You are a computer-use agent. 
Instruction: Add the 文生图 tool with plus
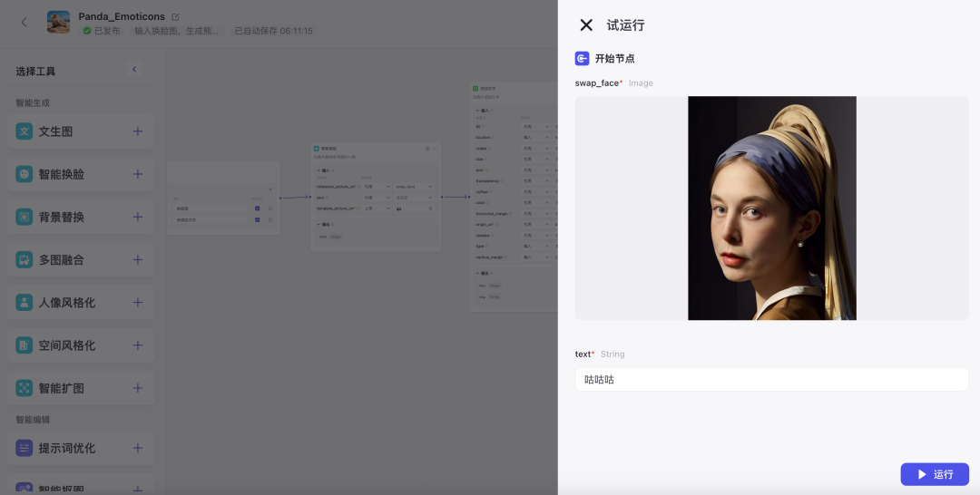tap(138, 131)
